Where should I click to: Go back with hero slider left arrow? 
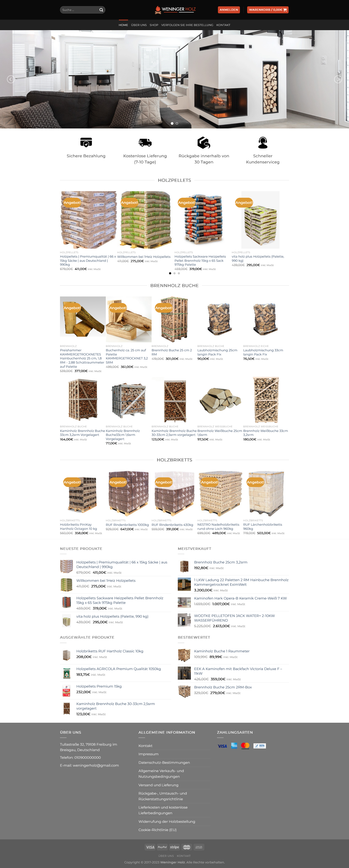tap(11, 79)
